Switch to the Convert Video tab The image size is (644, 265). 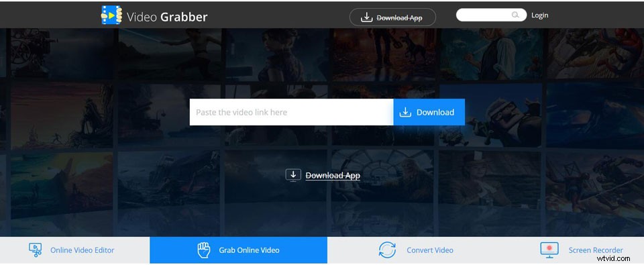(x=416, y=250)
